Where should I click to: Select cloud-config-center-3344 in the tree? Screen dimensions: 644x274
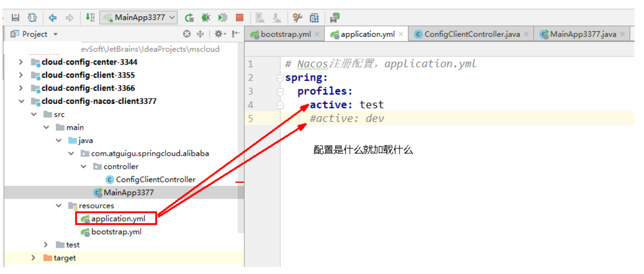click(89, 62)
